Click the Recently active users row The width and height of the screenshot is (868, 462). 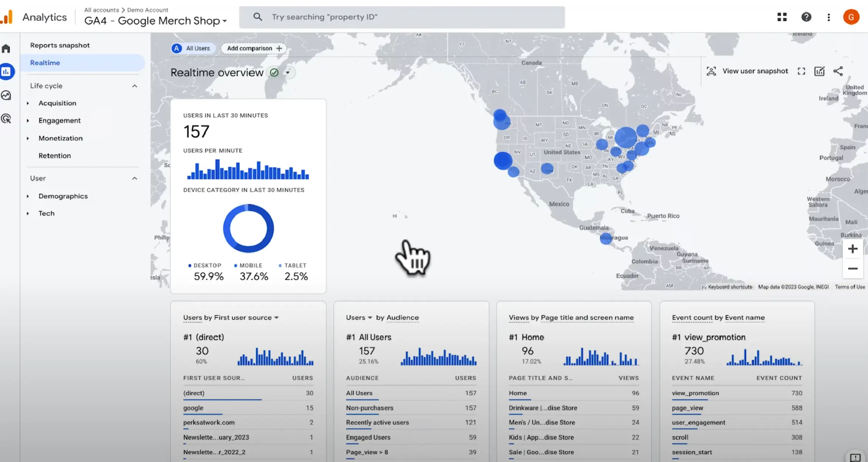[x=411, y=423]
